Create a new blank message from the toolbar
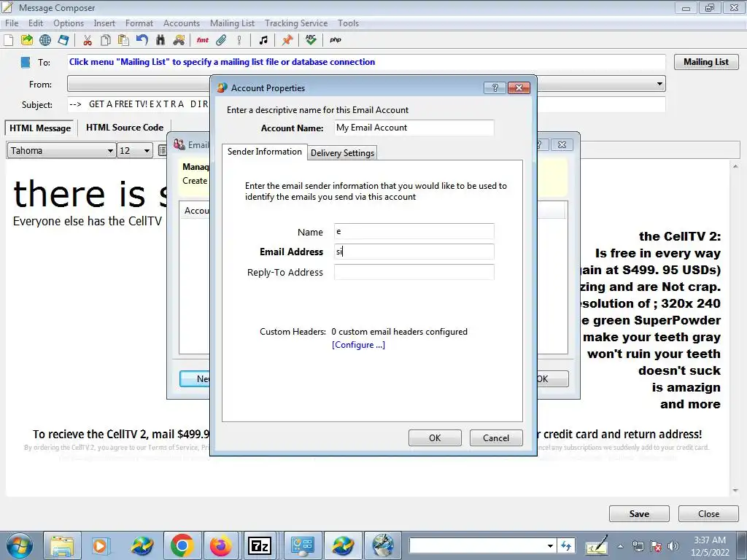This screenshot has width=747, height=560. click(x=9, y=40)
